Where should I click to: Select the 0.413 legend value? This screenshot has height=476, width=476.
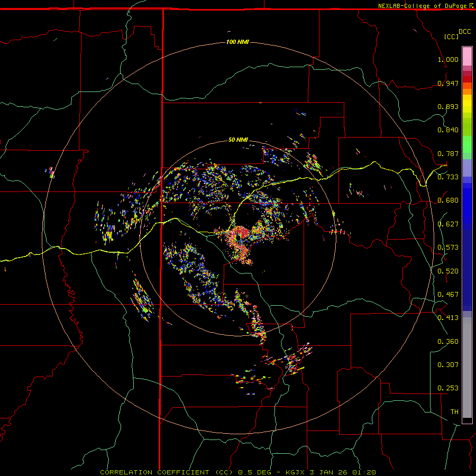pos(448,318)
